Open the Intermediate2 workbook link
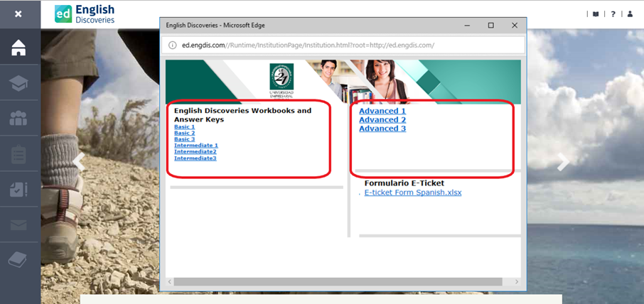 195,151
